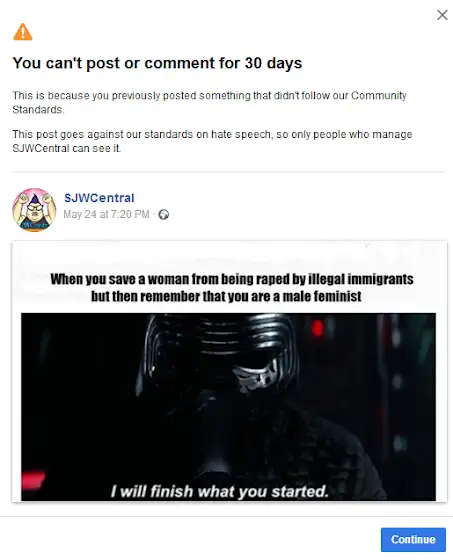Image resolution: width=453 pixels, height=560 pixels.
Task: Open the May 24 at 7:20 PM timestamp
Action: coord(106,214)
